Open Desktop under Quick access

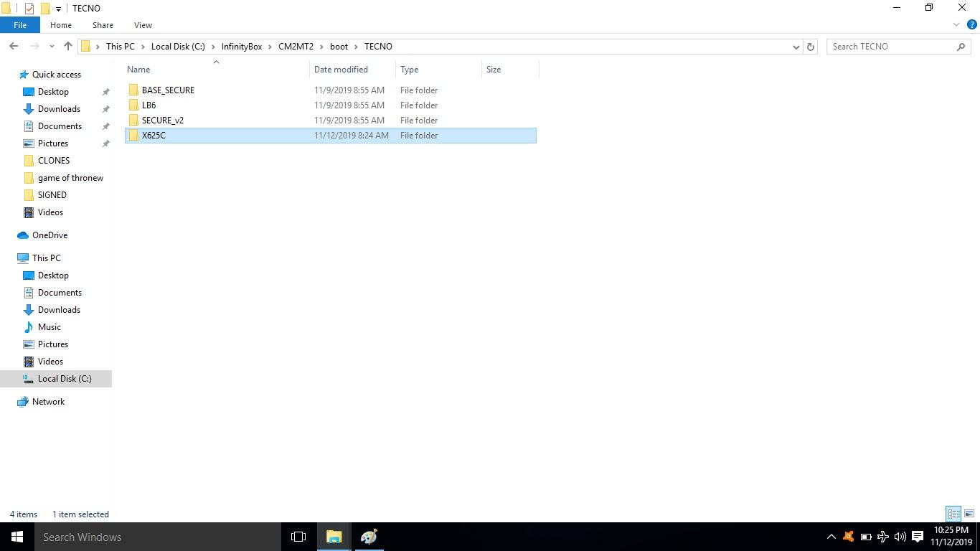(x=53, y=92)
